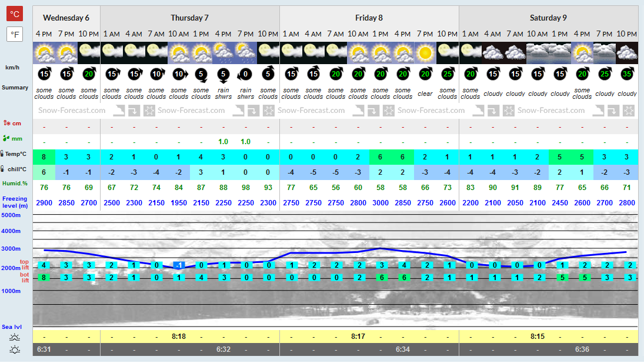Click the km/h wind unit label
Screen dimensions: 644x363
12,67
